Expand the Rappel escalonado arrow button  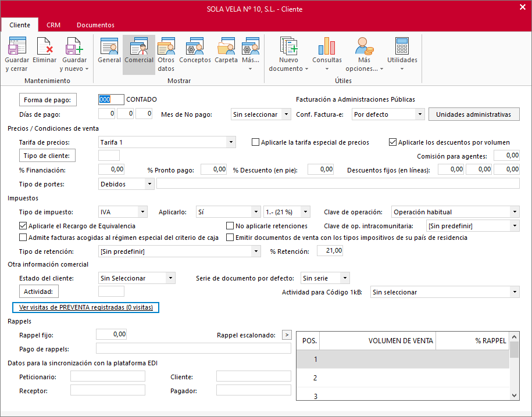(287, 335)
